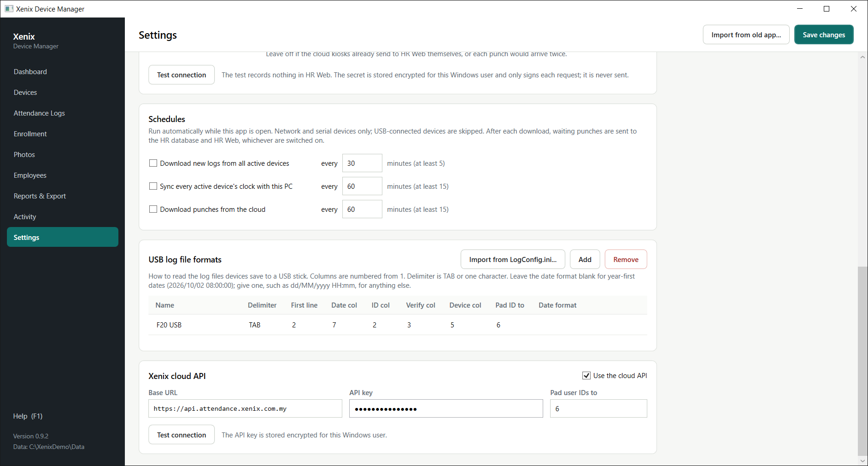Add a USB log file format
Screen dimensions: 868x466
coord(585,259)
